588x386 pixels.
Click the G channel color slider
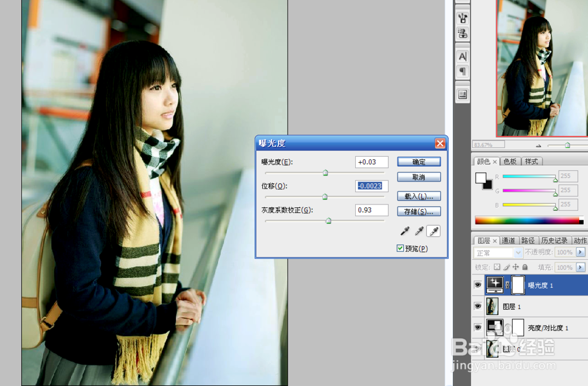[529, 191]
